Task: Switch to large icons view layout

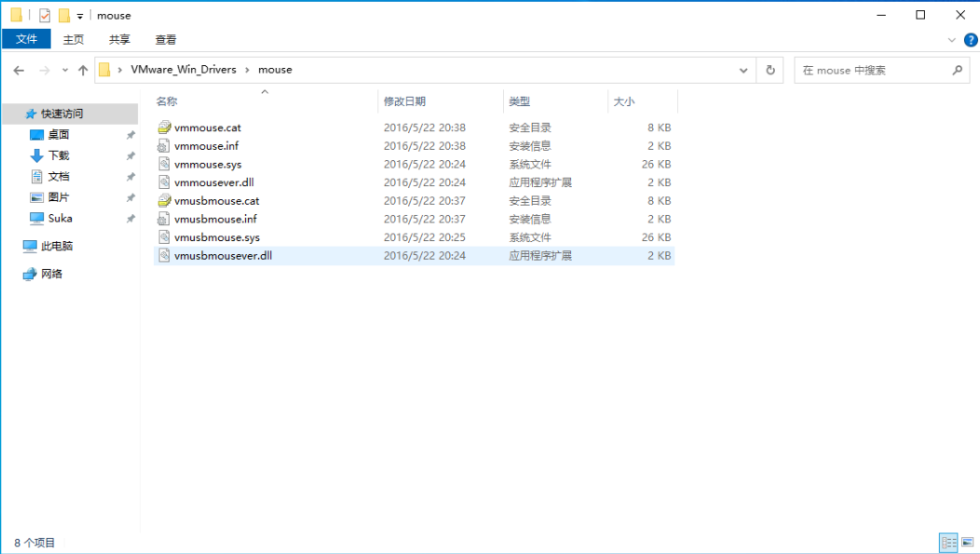Action: click(968, 542)
